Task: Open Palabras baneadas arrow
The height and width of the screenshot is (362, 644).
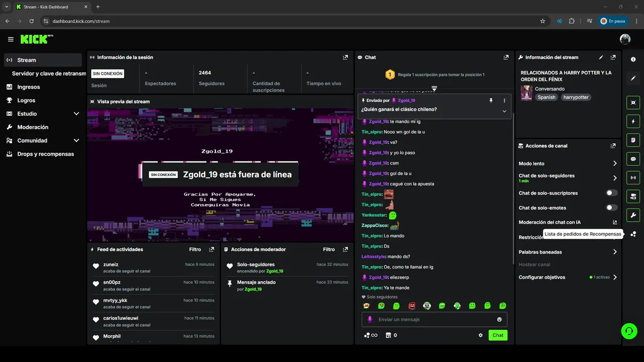Action: pos(615,252)
